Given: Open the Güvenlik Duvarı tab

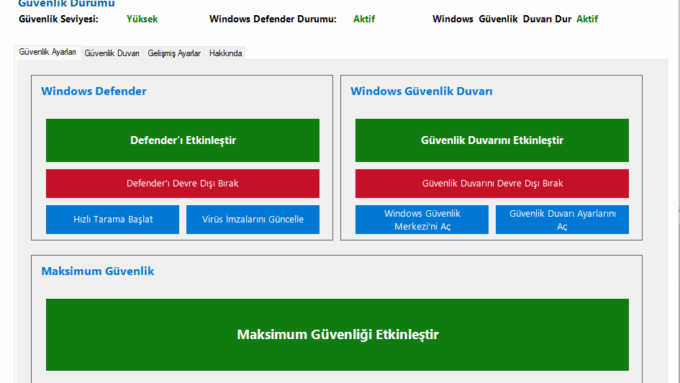Looking at the screenshot, I should [x=112, y=53].
